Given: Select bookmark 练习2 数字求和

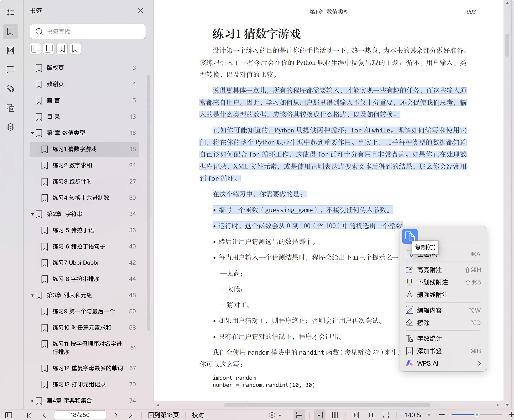Looking at the screenshot, I should (84, 165).
